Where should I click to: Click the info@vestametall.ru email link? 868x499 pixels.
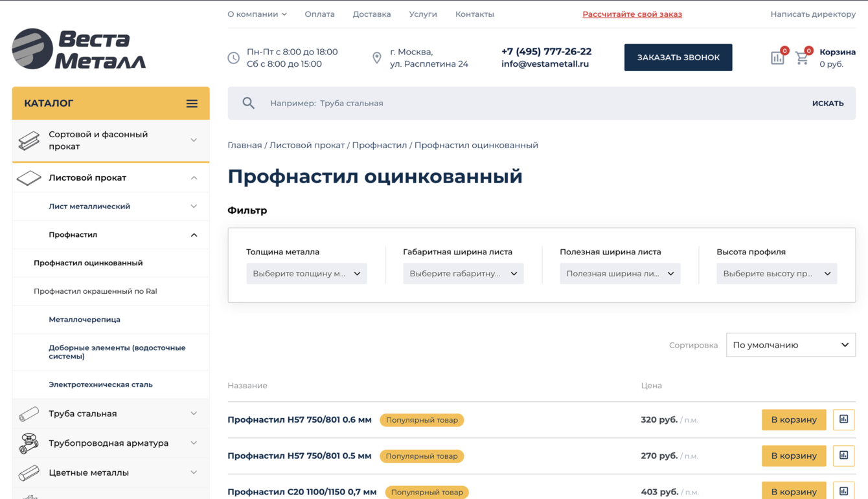pos(545,64)
